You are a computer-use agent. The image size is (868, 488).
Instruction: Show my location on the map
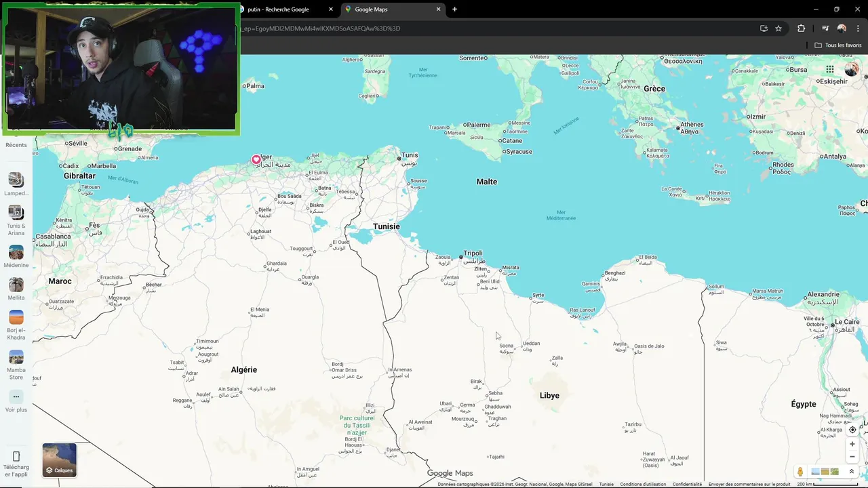click(852, 430)
